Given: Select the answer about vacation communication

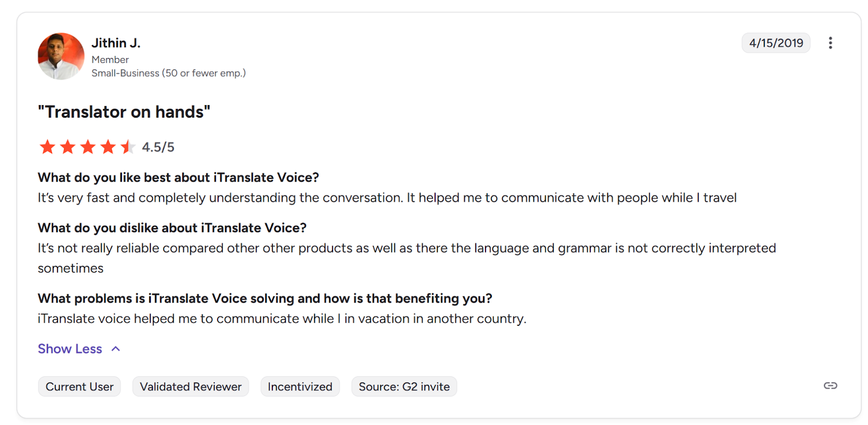Looking at the screenshot, I should click(282, 319).
